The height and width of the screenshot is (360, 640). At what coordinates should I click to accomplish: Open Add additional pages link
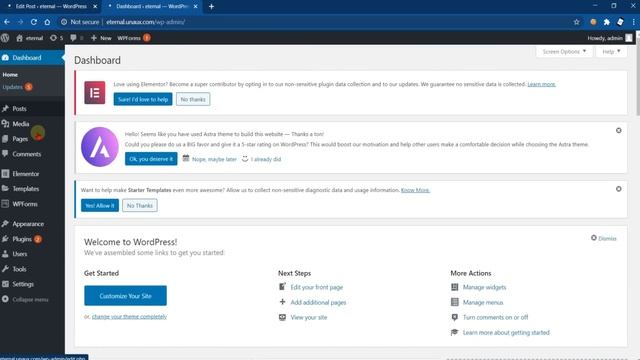tap(318, 302)
